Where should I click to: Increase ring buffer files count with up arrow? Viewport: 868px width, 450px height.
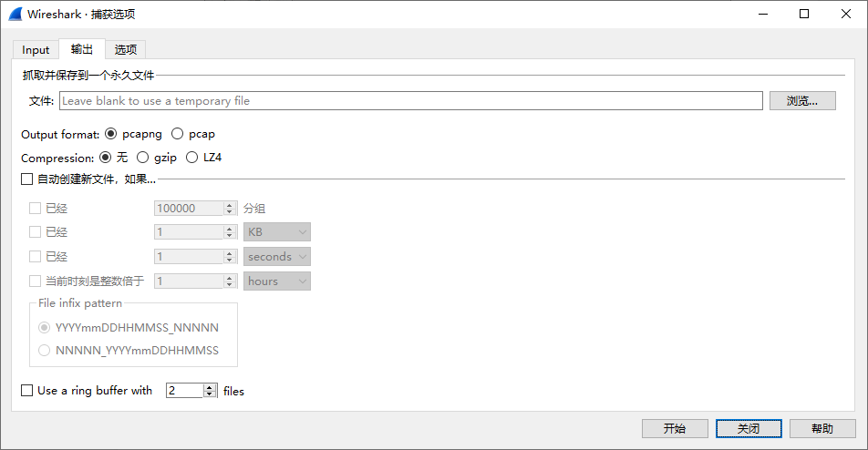coord(210,387)
